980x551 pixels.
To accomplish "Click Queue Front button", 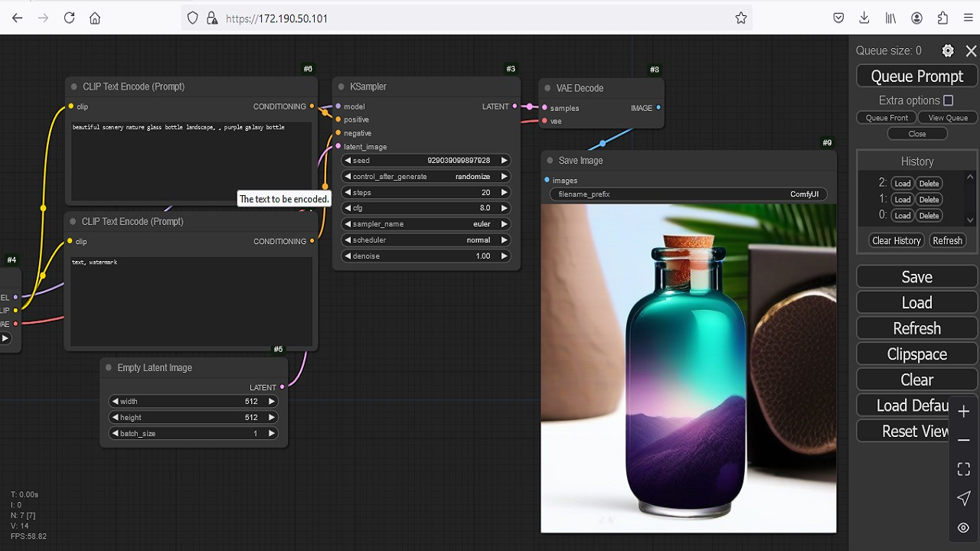I will click(887, 118).
